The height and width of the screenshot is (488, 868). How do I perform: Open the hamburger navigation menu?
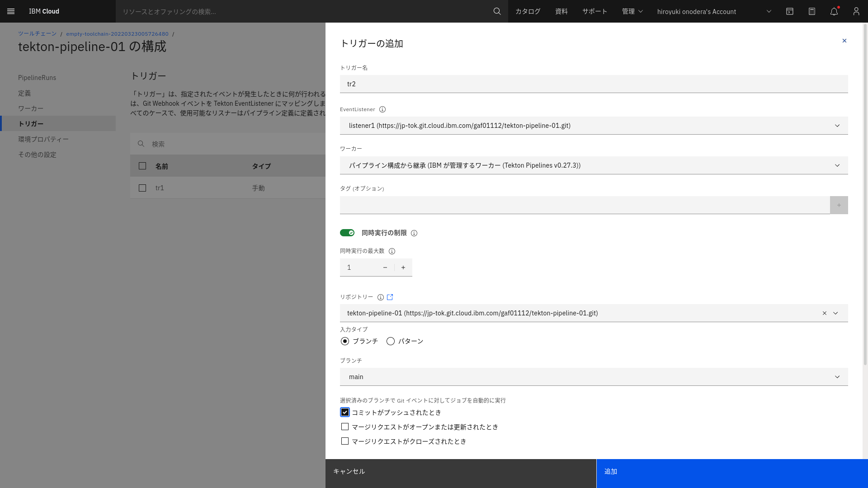click(x=11, y=11)
